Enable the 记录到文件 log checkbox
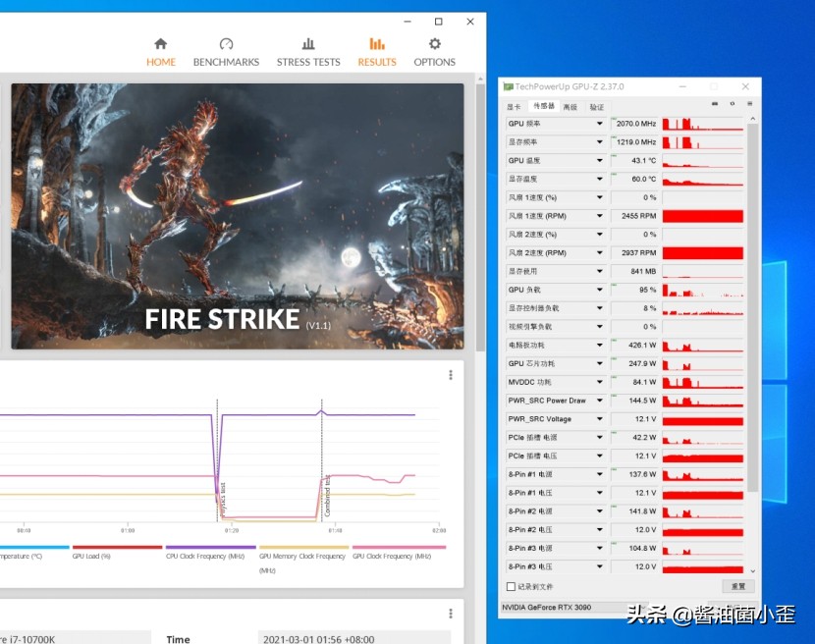Screen dimensions: 815x644 point(511,586)
